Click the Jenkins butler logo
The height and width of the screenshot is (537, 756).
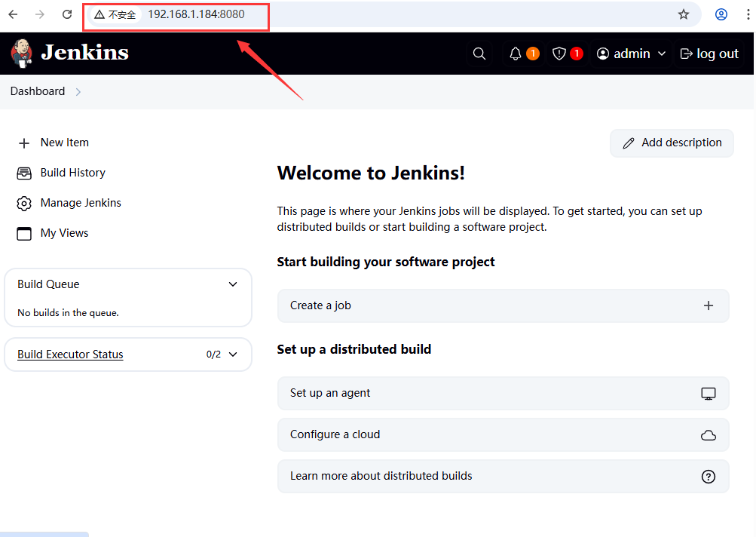click(x=21, y=53)
